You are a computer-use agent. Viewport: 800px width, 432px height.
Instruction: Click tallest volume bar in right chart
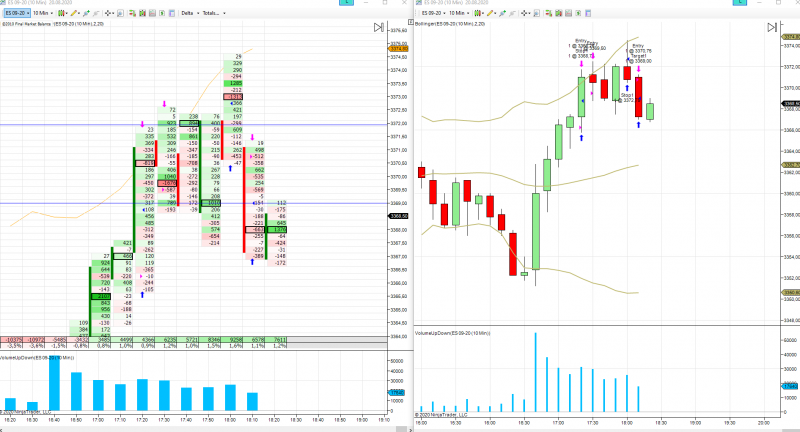(x=535, y=372)
